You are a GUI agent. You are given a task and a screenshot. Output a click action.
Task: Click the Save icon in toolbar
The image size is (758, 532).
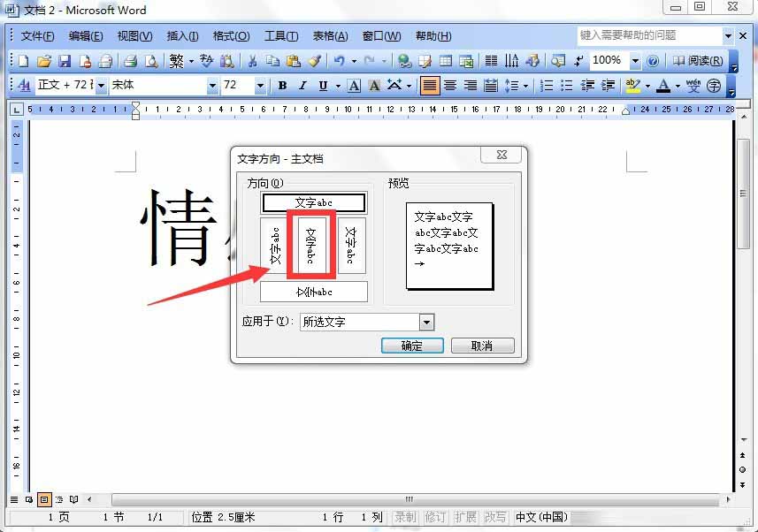65,61
